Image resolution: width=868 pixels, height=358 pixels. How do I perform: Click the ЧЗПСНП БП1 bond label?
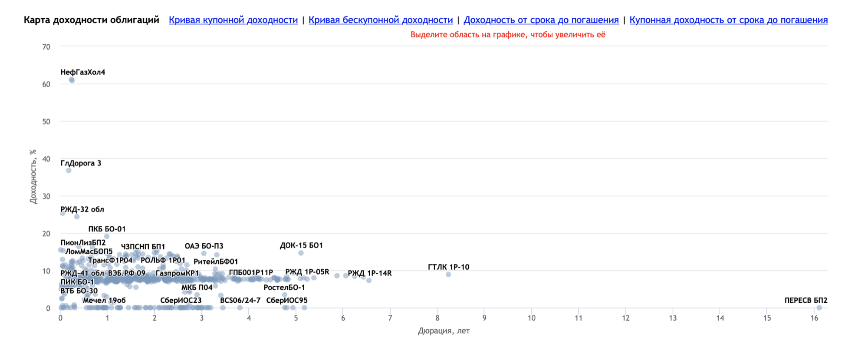143,247
